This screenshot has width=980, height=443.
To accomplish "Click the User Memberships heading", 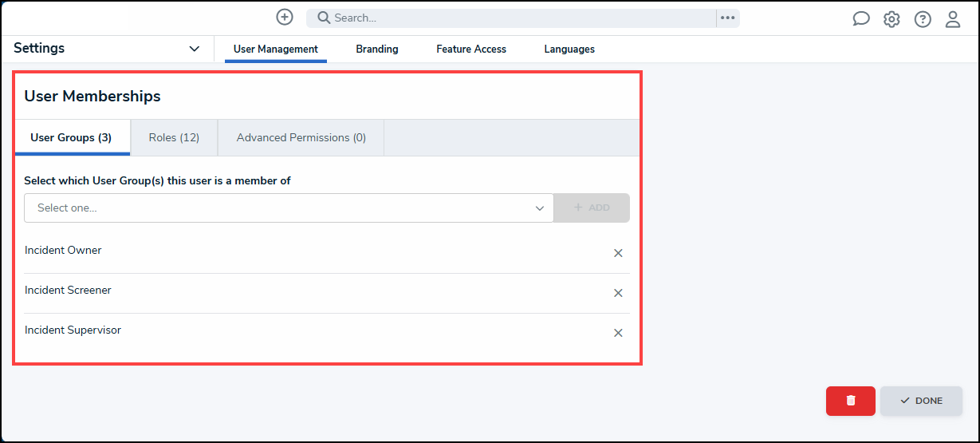I will 92,96.
